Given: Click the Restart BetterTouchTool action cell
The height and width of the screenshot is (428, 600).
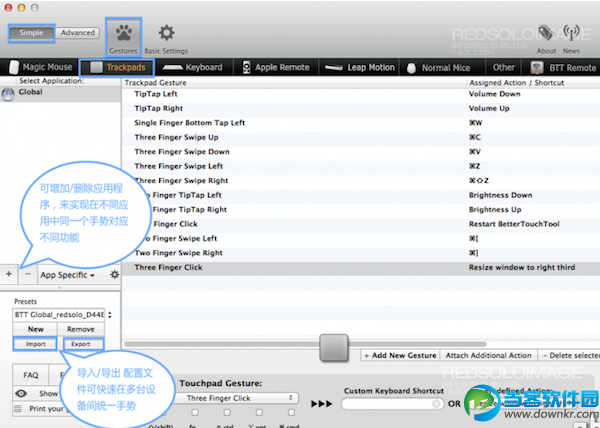Looking at the screenshot, I should (x=514, y=224).
